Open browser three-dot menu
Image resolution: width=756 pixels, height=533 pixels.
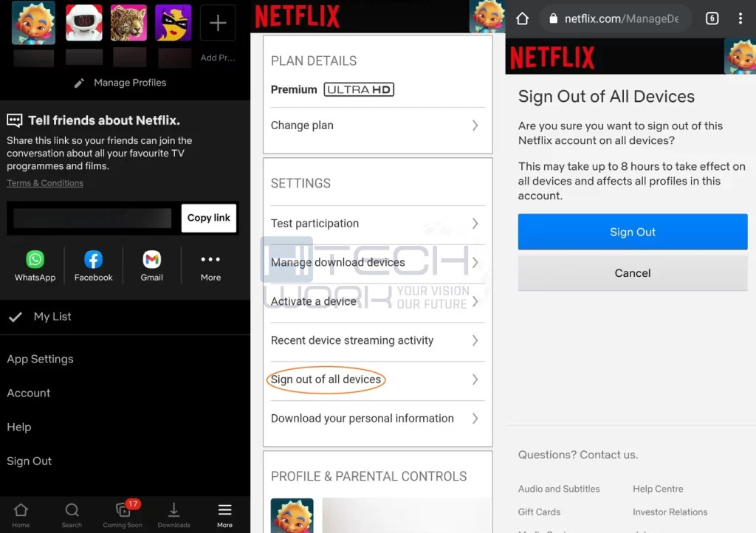click(740, 18)
